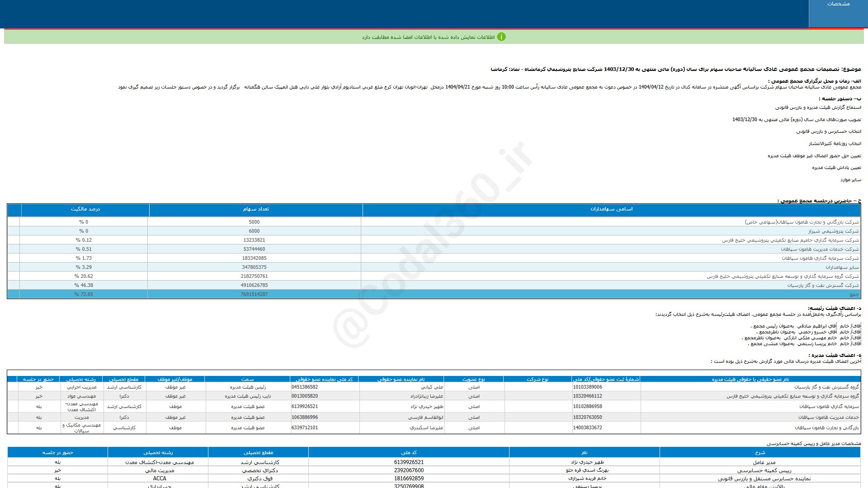Click field of study مهندسي مواد
This screenshot has width=868, height=488.
pyautogui.click(x=81, y=396)
